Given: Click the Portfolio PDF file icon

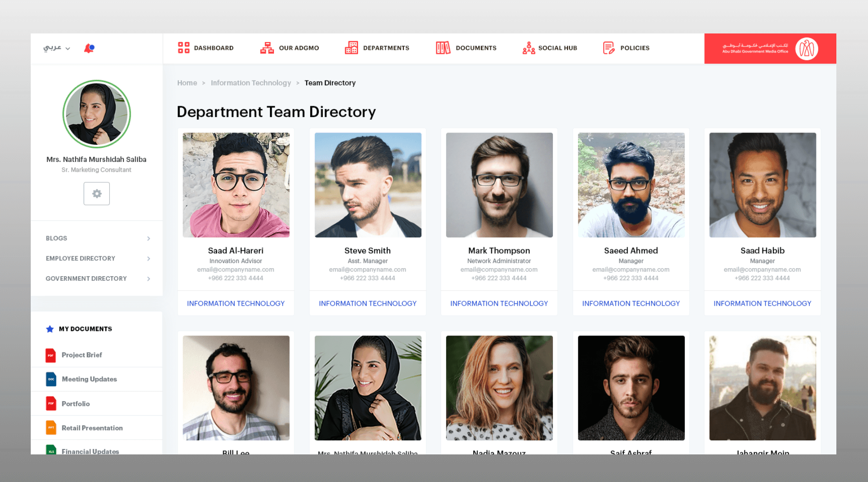Looking at the screenshot, I should click(51, 403).
